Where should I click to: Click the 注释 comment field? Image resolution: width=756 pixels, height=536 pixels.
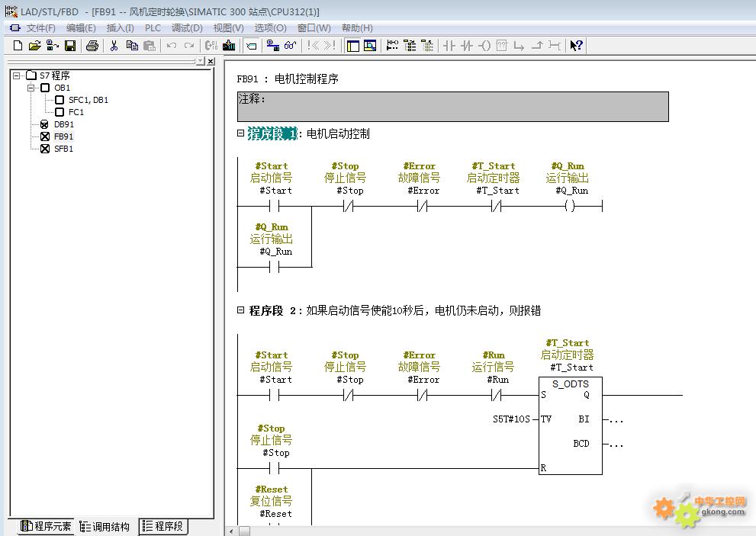click(452, 107)
